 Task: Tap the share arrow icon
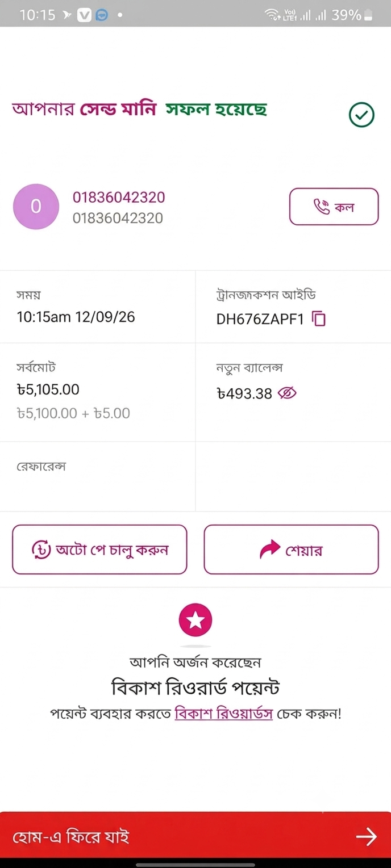(270, 549)
